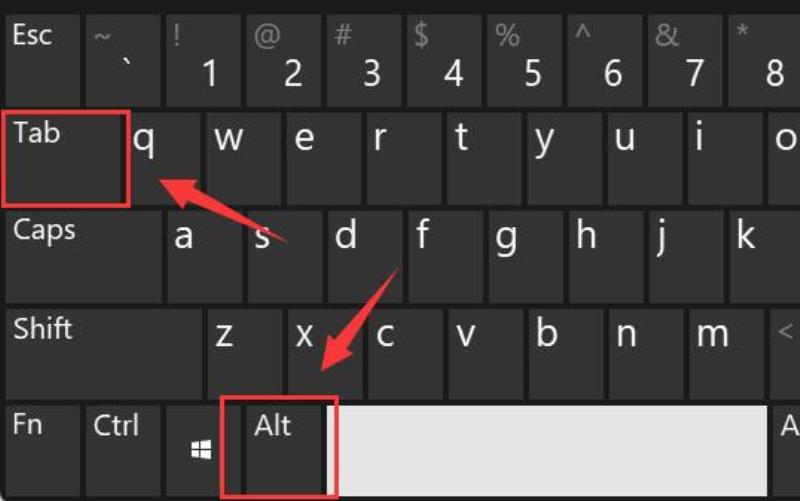
Task: Tap the 7 and ampersand key
Action: 685,60
